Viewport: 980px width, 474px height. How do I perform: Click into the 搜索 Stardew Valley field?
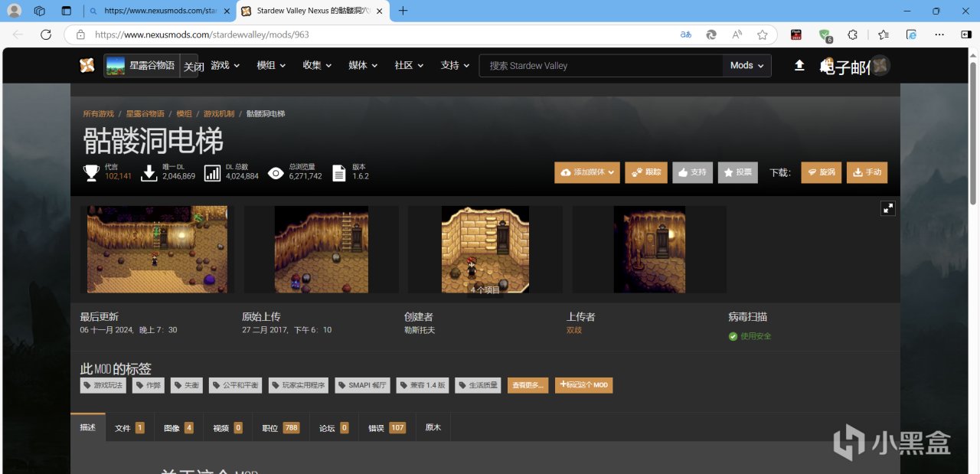(x=601, y=66)
